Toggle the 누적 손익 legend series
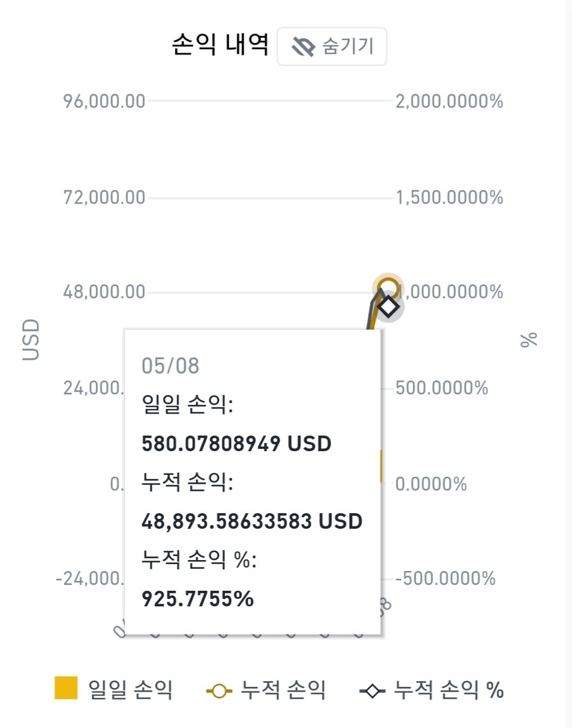This screenshot has width=572, height=728. pyautogui.click(x=266, y=690)
